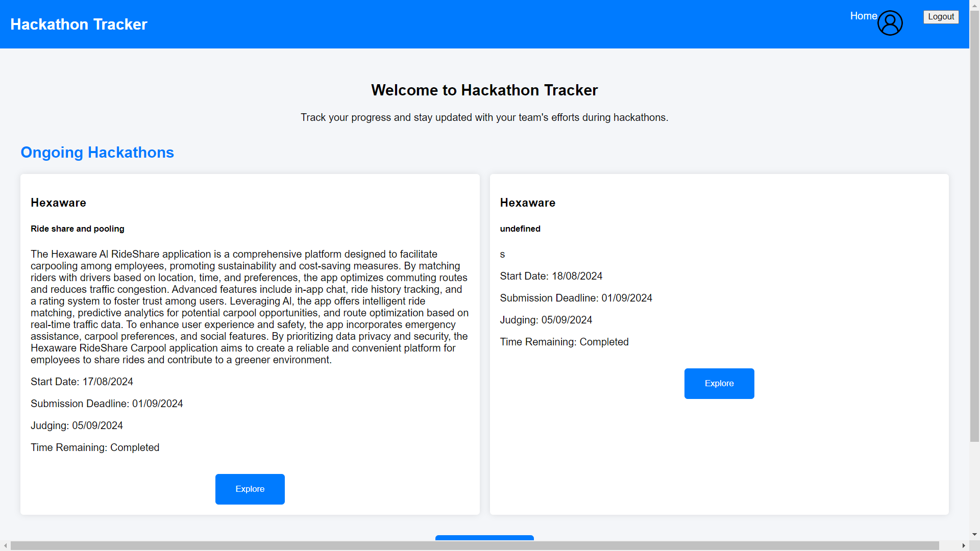This screenshot has width=980, height=551.
Task: Go to the Home link
Action: 864,16
